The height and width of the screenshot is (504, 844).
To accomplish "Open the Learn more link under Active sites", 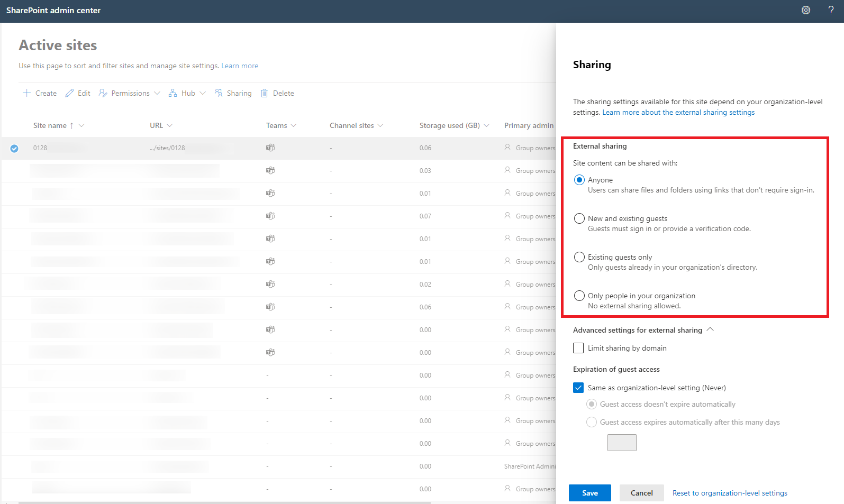I will 240,66.
